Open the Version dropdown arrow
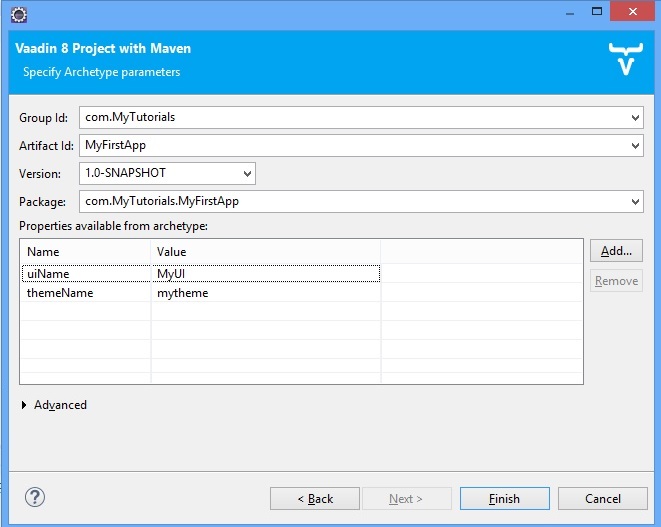661x527 pixels. click(x=247, y=174)
